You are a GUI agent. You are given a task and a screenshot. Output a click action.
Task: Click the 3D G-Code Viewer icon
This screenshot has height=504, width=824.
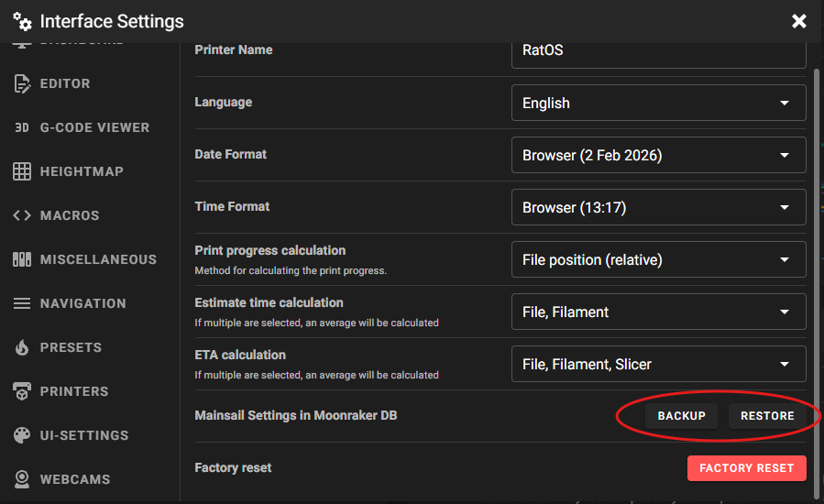pos(22,127)
